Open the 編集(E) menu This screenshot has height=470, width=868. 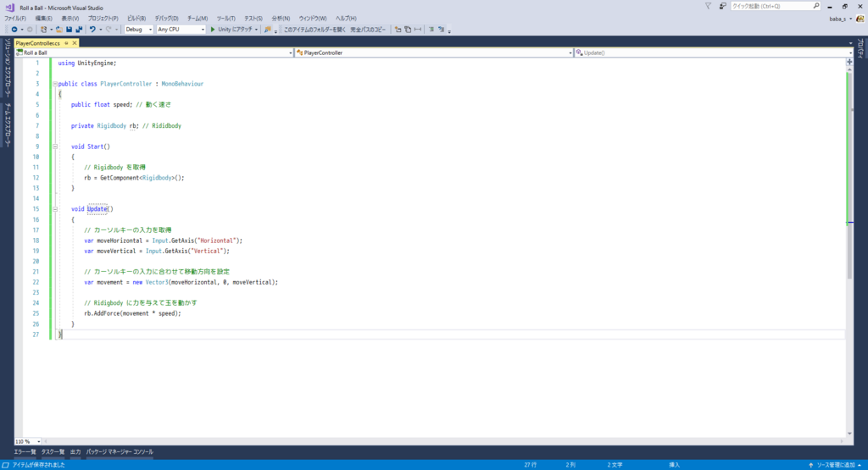[44, 19]
